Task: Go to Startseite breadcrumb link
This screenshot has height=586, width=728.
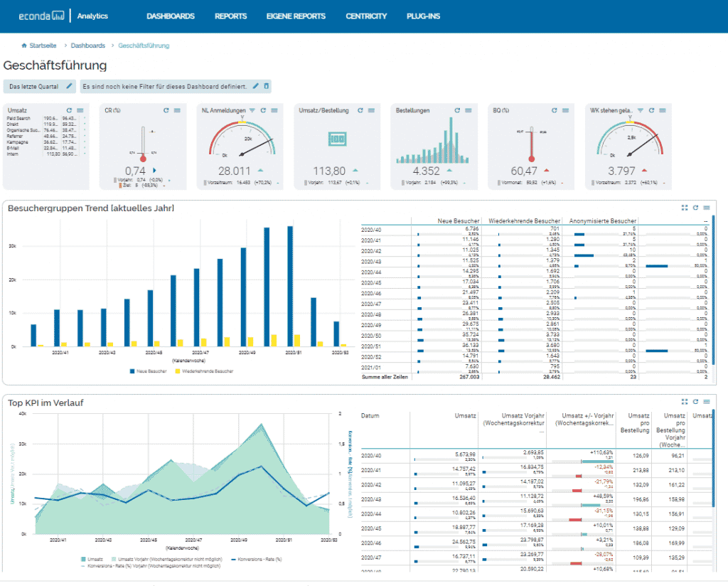Action: click(x=43, y=46)
